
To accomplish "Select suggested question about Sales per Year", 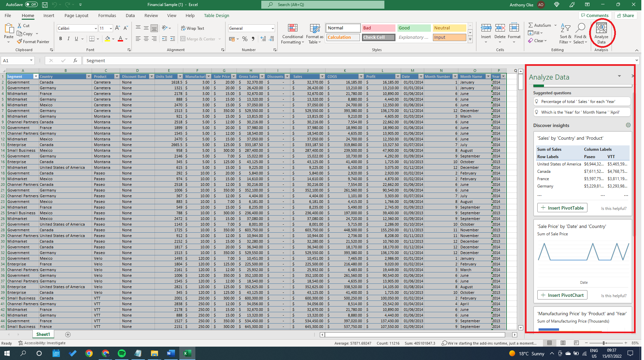I will [x=581, y=101].
